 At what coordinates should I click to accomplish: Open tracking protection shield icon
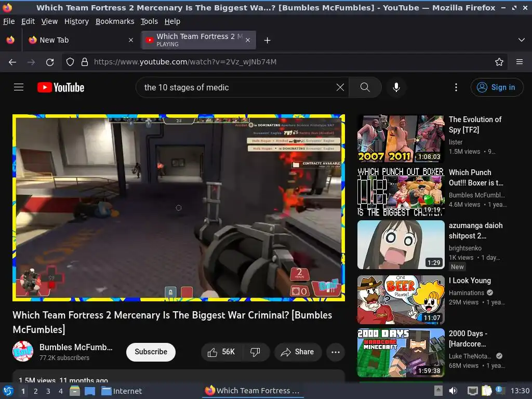pos(70,62)
